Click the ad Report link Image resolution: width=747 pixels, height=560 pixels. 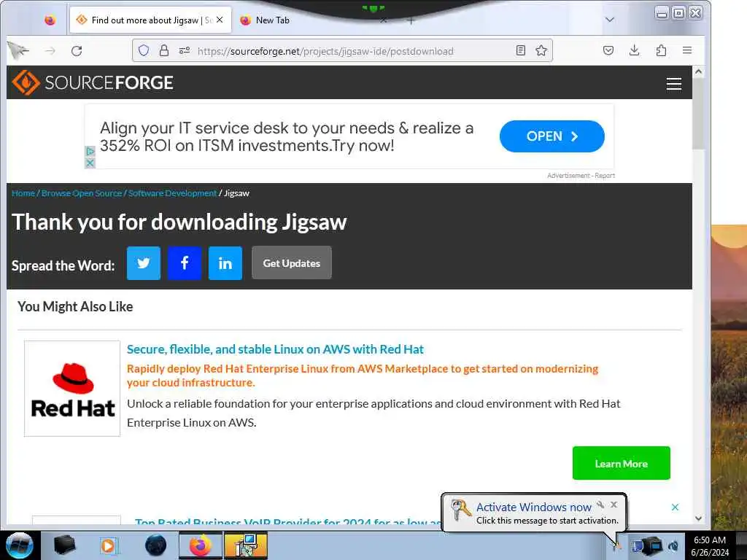point(605,176)
